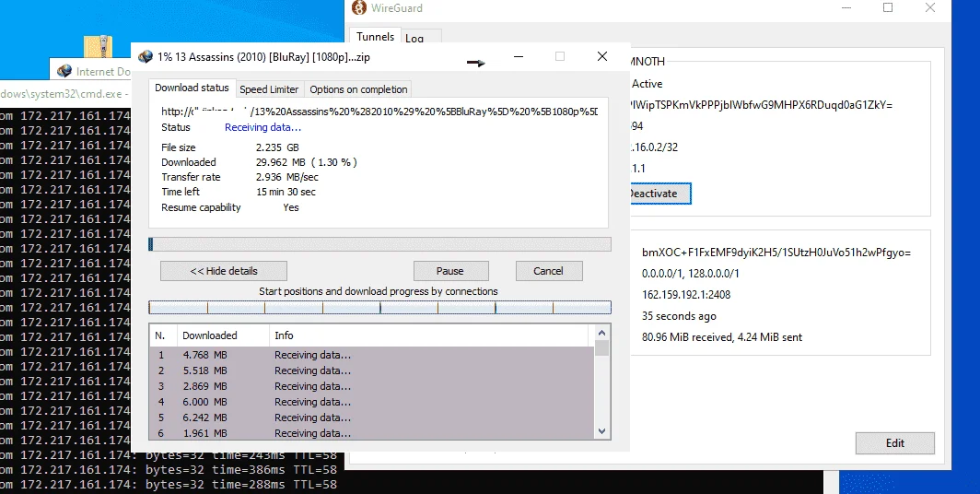Screen dimensions: 980x494
Task: Select the Download status tab
Action: (192, 88)
